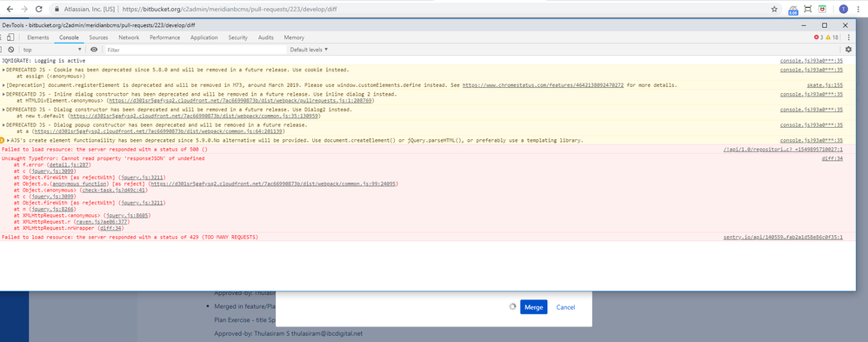Open the chromestatus.com features link
Image resolution: width=868 pixels, height=342 pixels.
(x=543, y=85)
